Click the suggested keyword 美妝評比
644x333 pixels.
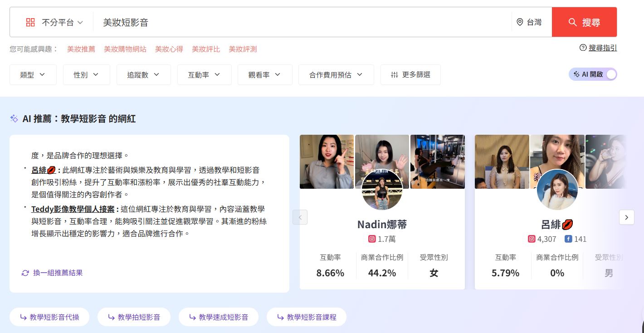point(206,49)
